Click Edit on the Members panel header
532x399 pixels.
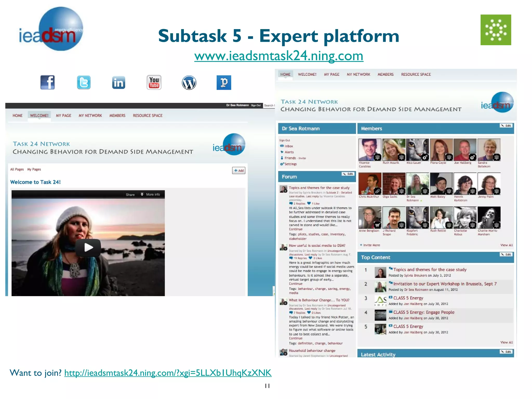[x=506, y=126]
